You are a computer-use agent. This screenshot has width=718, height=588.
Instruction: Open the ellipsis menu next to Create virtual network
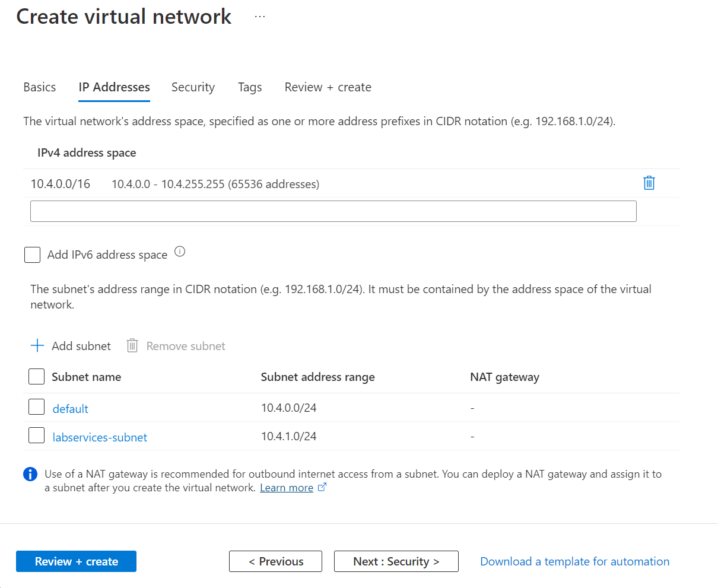tap(259, 17)
